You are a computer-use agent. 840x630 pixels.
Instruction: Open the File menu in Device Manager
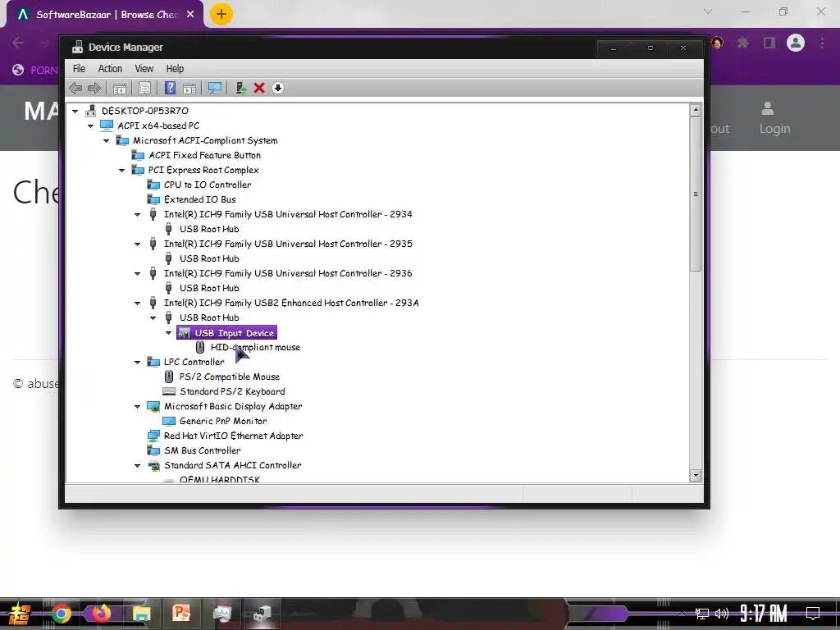(79, 69)
